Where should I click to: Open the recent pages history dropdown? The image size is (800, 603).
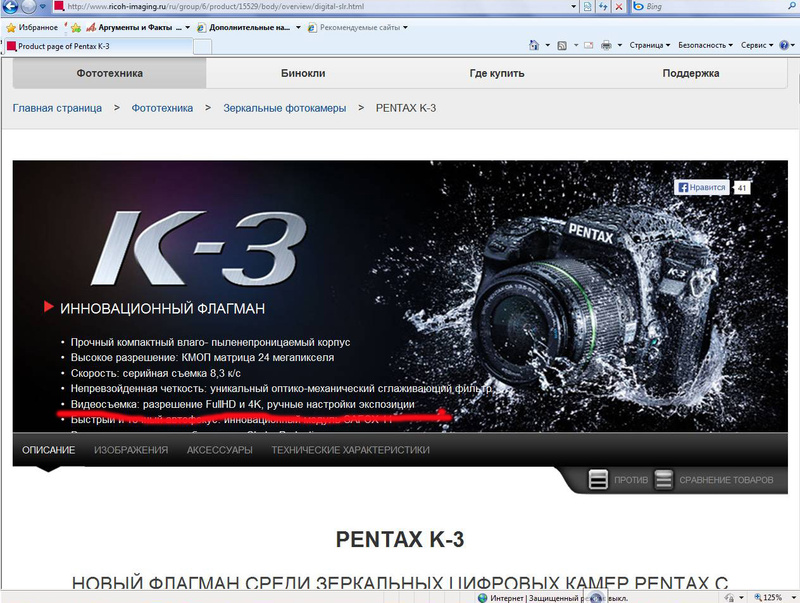43,7
